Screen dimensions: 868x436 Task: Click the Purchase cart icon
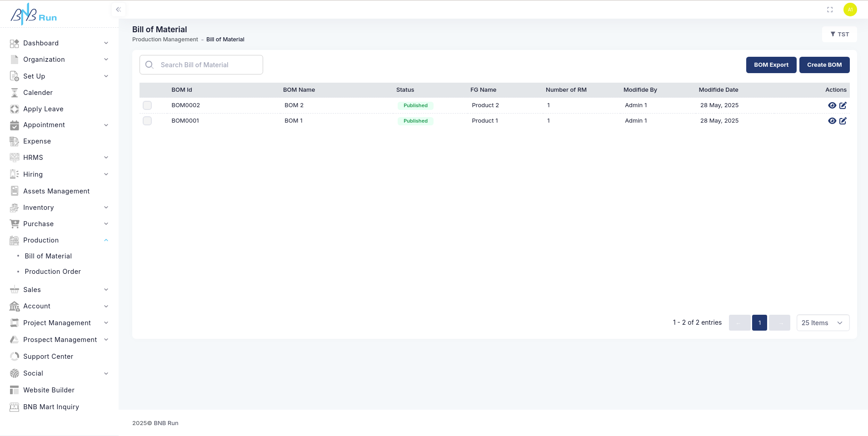15,224
